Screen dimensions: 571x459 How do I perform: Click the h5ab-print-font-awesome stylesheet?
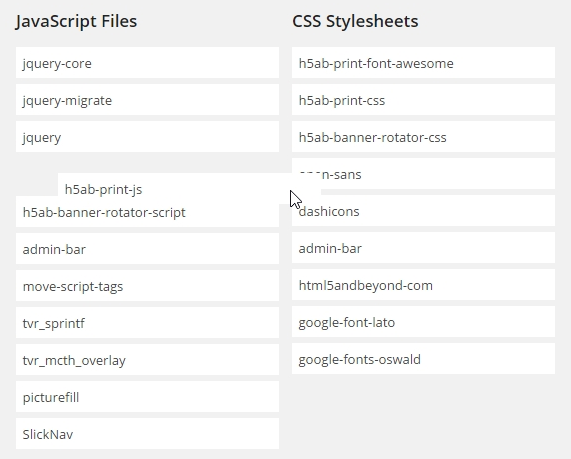[424, 63]
